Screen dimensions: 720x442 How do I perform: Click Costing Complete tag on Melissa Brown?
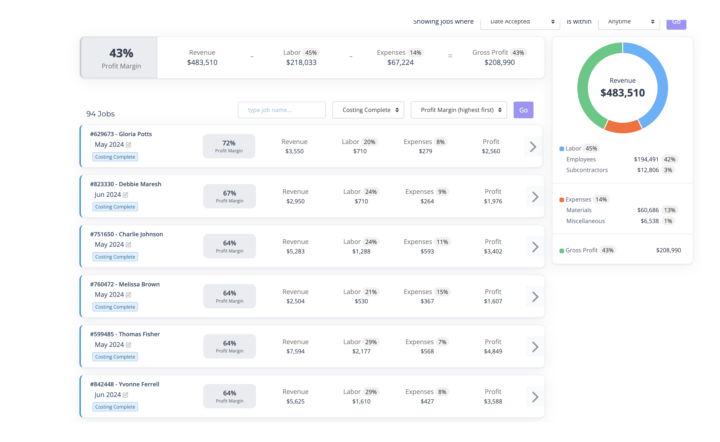(x=115, y=307)
